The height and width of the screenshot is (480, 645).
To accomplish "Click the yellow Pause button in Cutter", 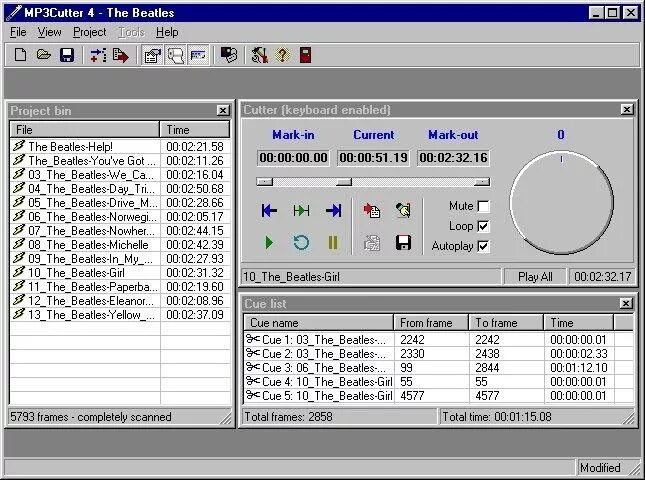I will [333, 242].
